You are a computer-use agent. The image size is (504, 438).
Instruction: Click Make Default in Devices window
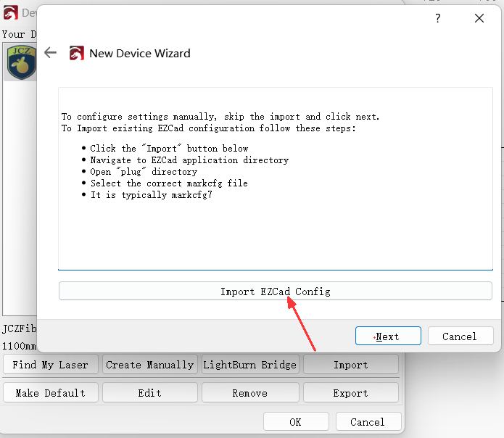(x=51, y=392)
